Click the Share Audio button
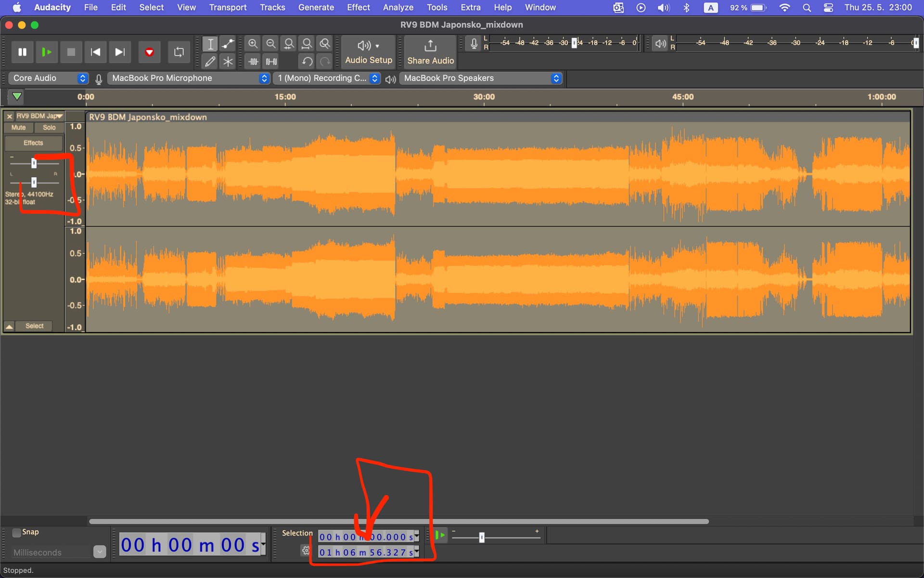The height and width of the screenshot is (578, 924). pyautogui.click(x=430, y=52)
